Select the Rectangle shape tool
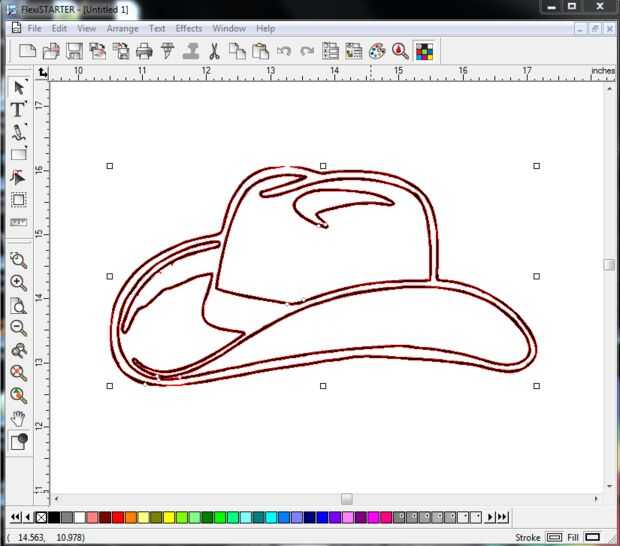The width and height of the screenshot is (620, 546). click(18, 154)
